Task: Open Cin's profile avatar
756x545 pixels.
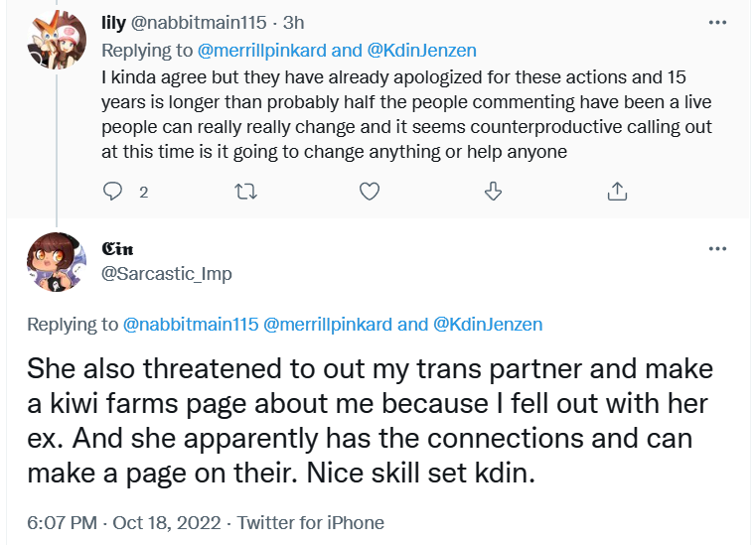Action: coord(57,262)
